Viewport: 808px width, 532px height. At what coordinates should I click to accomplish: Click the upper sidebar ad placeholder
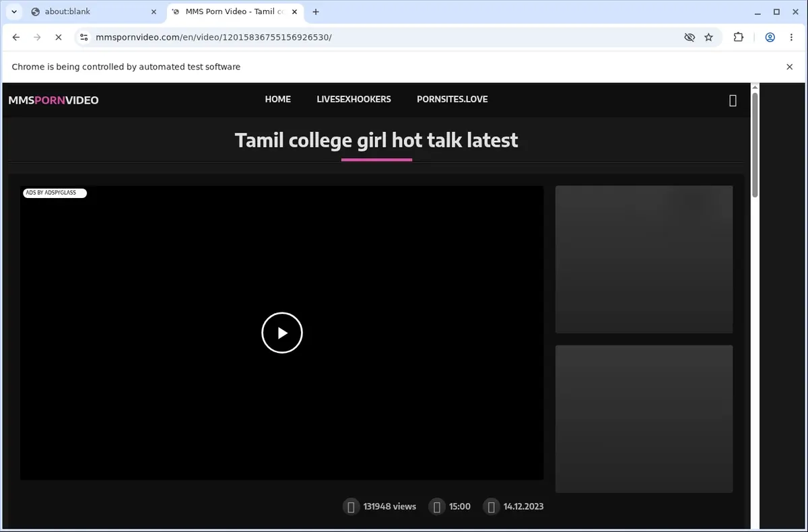click(x=644, y=259)
